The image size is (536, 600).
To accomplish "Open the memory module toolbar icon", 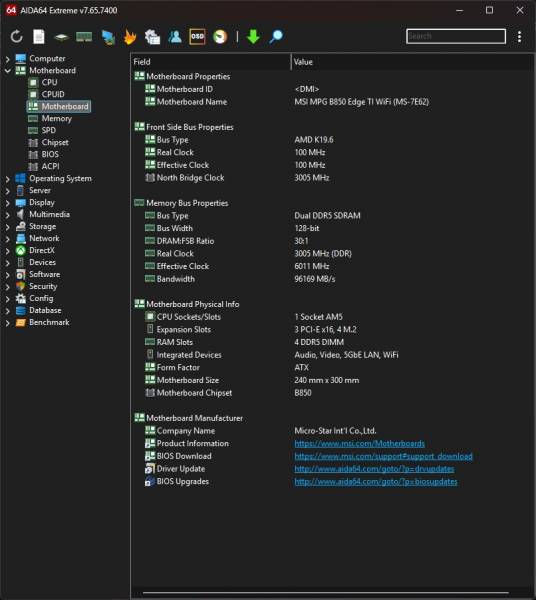I will tap(84, 37).
